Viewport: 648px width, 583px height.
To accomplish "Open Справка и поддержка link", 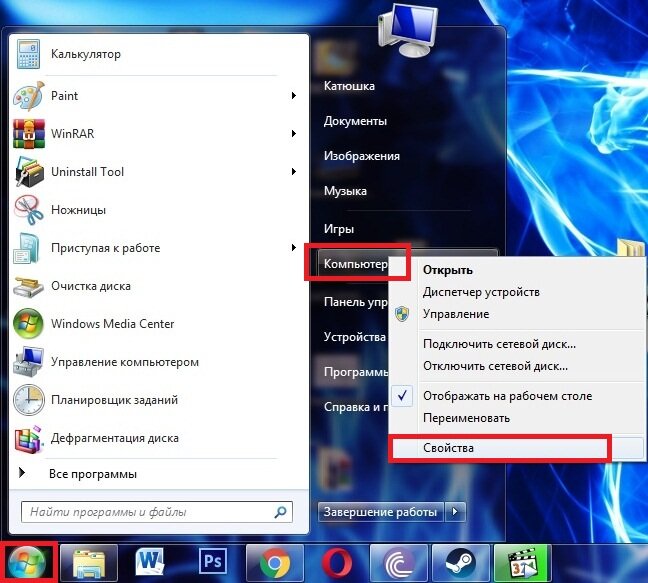I will (x=355, y=407).
